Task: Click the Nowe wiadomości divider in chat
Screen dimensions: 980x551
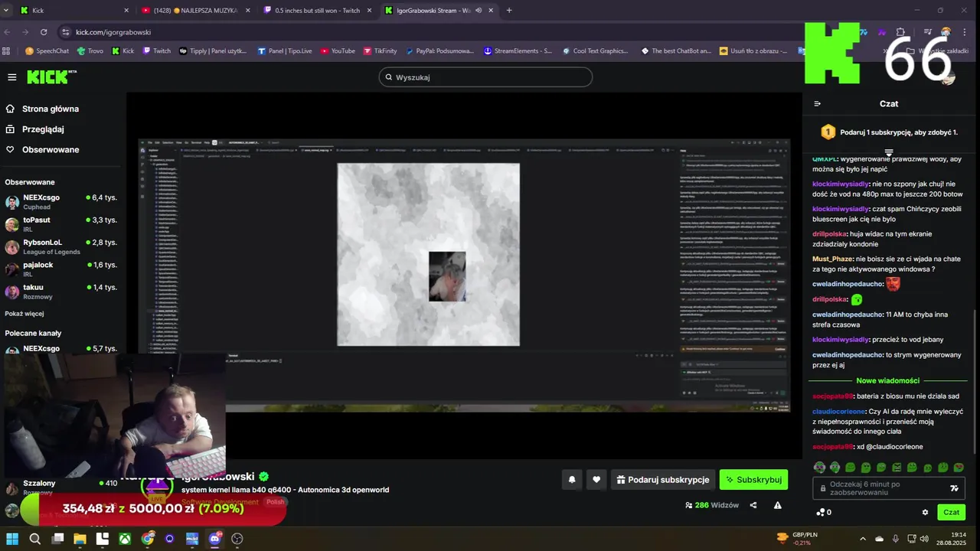Action: pos(888,380)
